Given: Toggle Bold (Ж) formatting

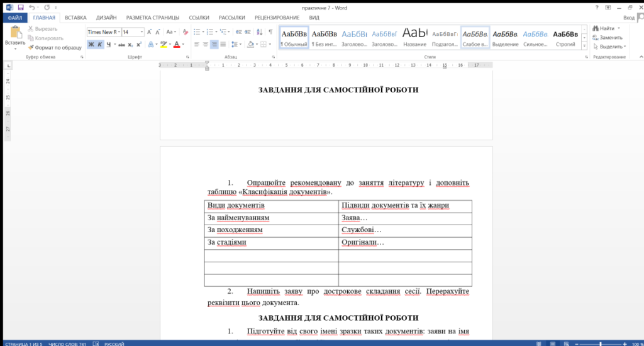Looking at the screenshot, I should point(91,45).
